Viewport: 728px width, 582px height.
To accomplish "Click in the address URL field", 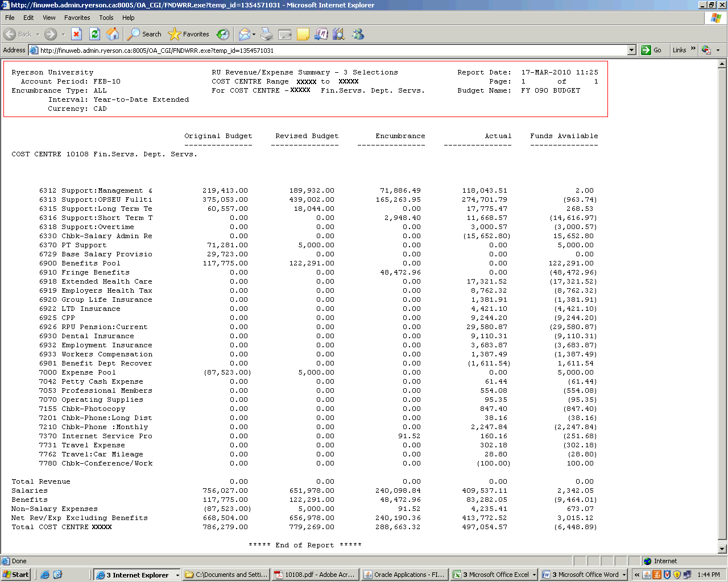I will click(330, 50).
